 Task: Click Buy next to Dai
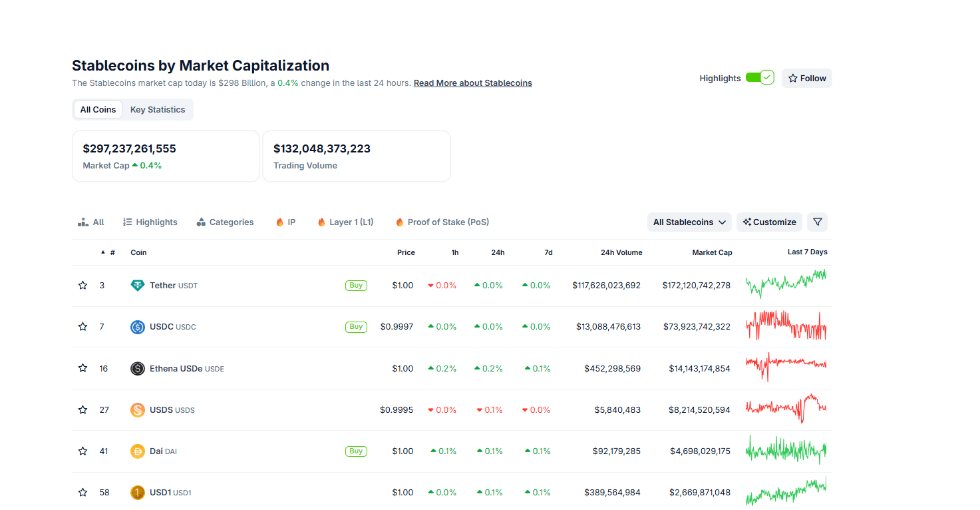356,451
